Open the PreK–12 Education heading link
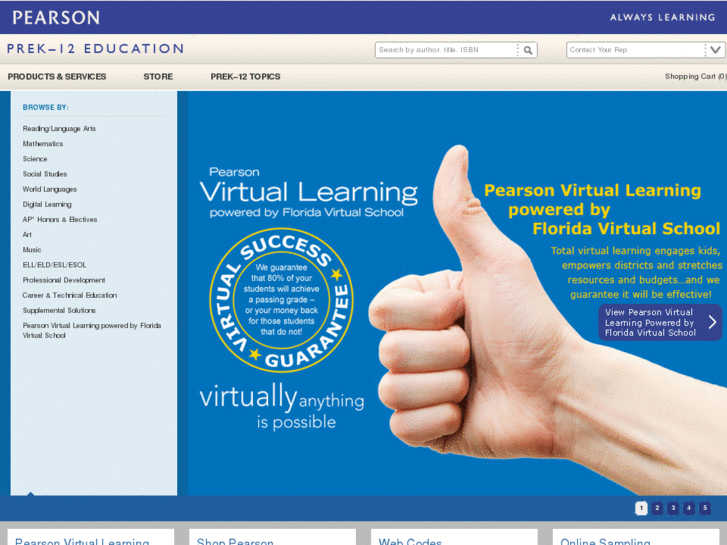 click(x=96, y=49)
